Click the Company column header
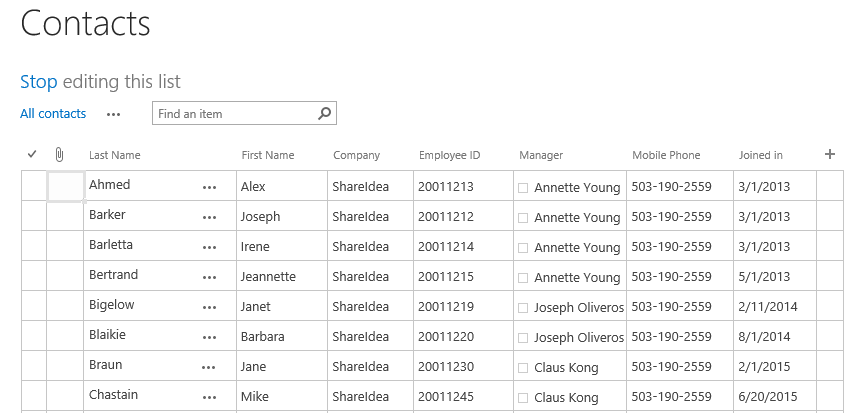Screen dimensions: 858x413 pos(356,155)
